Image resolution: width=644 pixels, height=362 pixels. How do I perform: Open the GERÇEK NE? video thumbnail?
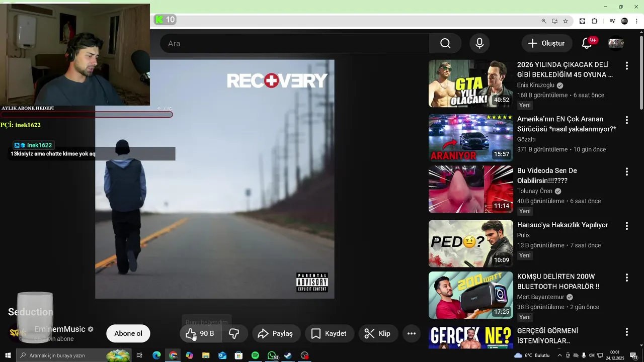point(471,337)
